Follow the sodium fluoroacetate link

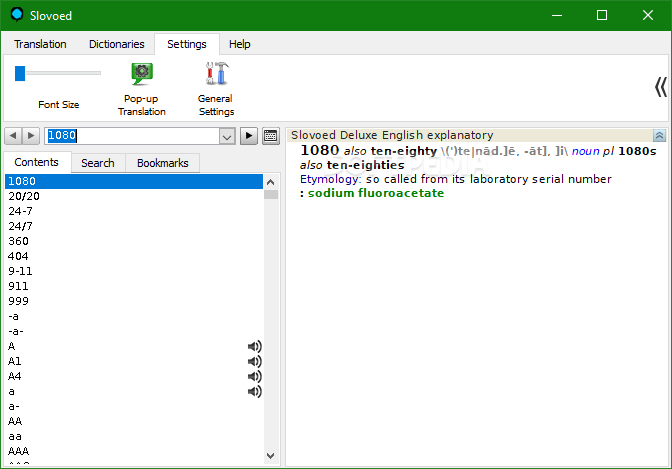point(376,193)
